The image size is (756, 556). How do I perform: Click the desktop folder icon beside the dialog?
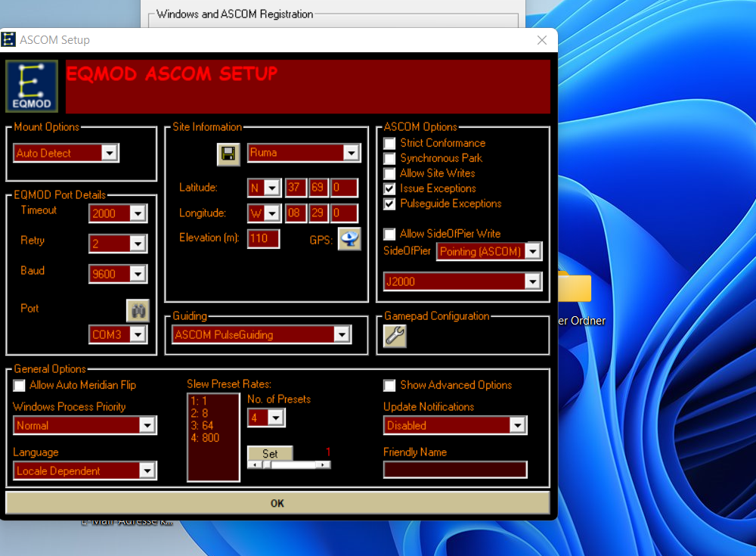pyautogui.click(x=575, y=287)
